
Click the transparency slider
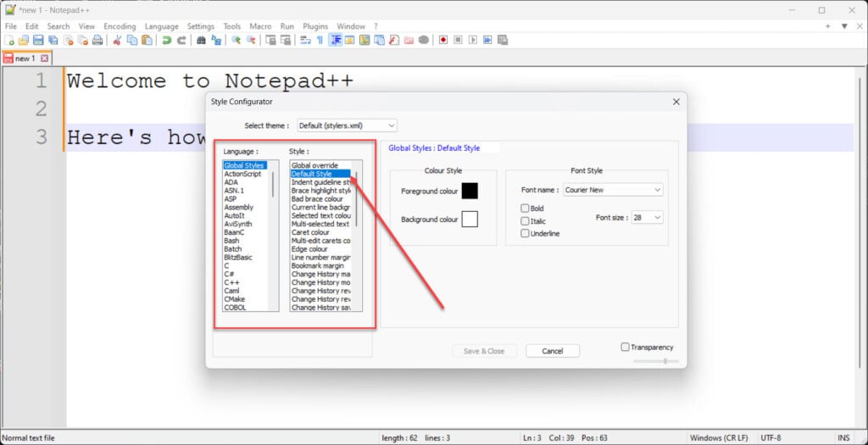657,361
